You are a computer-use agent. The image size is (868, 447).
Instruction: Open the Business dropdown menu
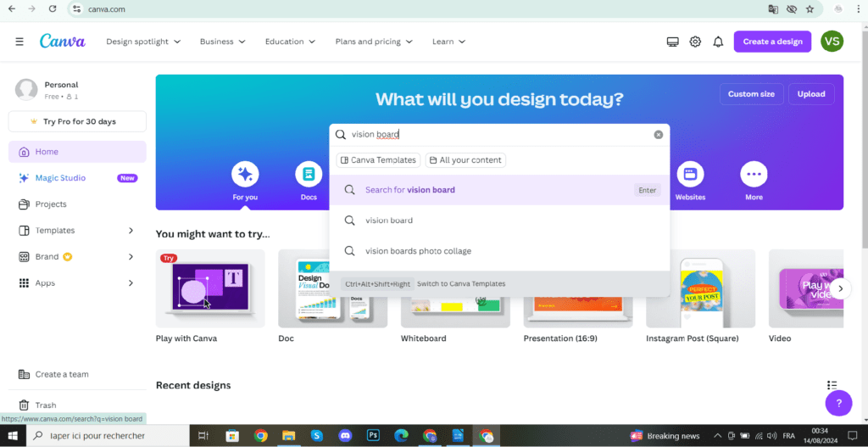point(223,42)
